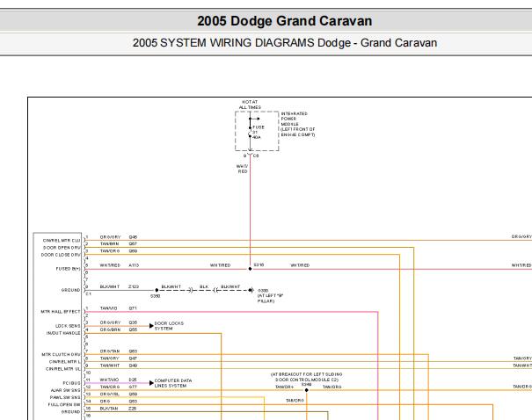Click circuit code 'Q71' on TAN/VIO wire

tap(133, 308)
